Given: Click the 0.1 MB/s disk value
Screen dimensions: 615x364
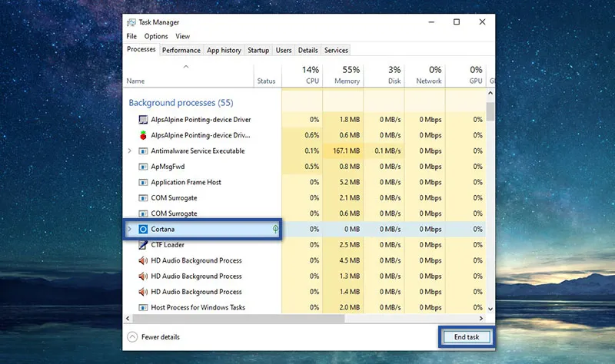Looking at the screenshot, I should (x=387, y=151).
